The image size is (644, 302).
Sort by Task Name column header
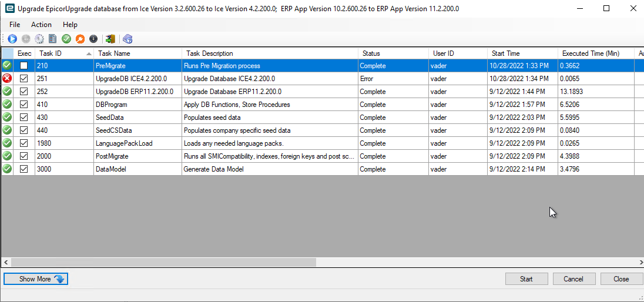[x=138, y=53]
